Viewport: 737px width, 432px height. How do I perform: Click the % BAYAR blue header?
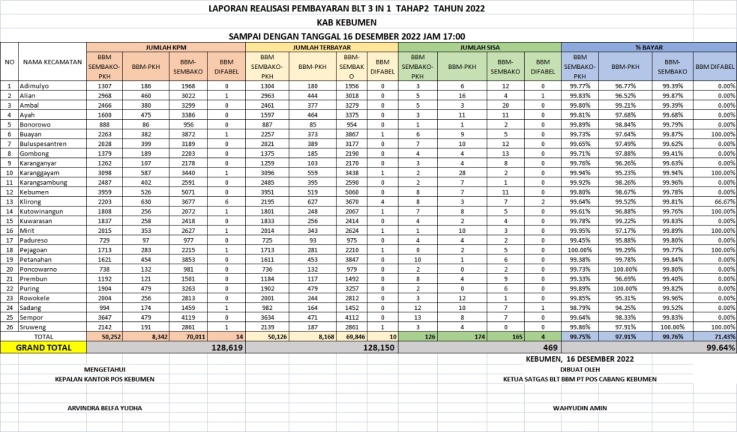(649, 47)
